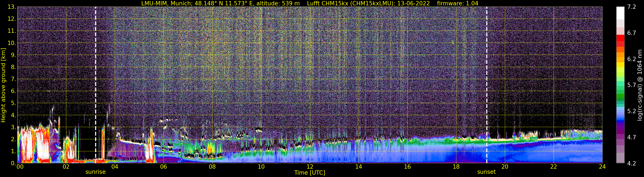Click the date 13-06-2022 in the title
This screenshot has width=644, height=177.
click(x=414, y=3)
